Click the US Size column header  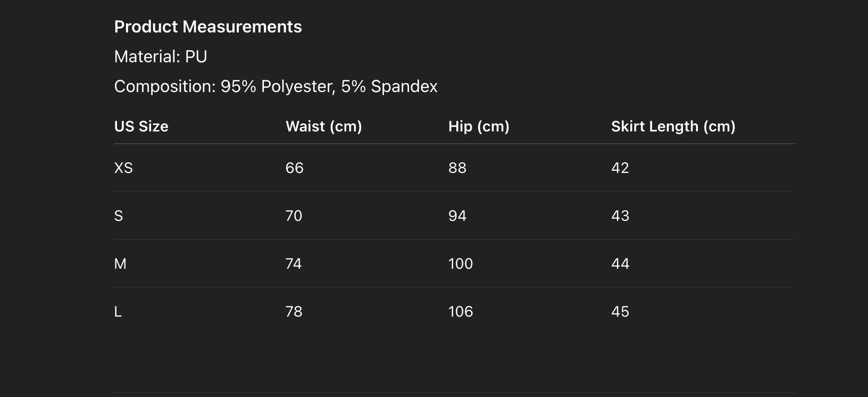[141, 126]
